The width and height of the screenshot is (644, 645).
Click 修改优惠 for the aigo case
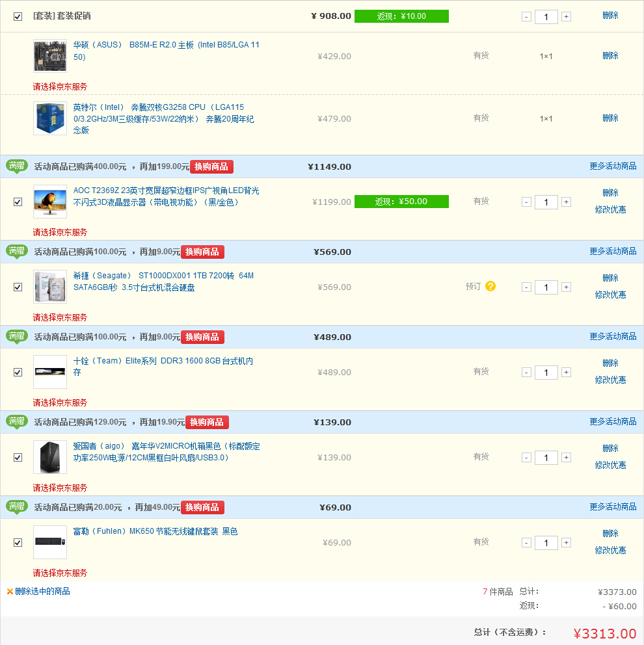click(610, 465)
